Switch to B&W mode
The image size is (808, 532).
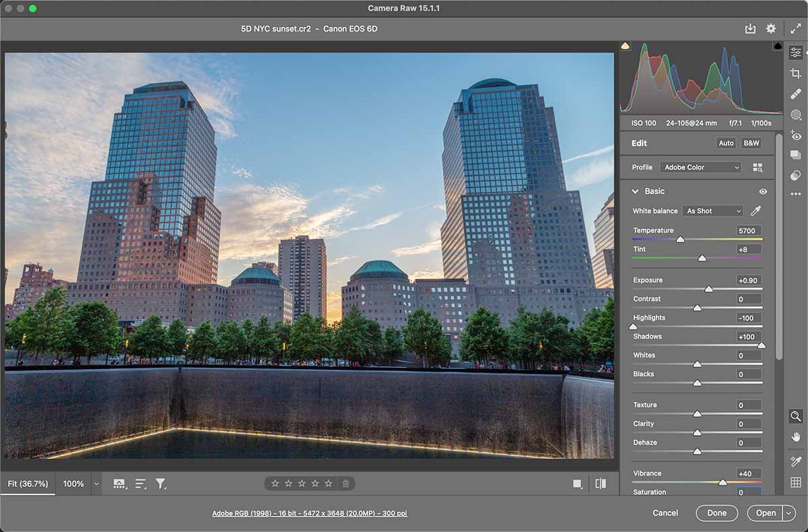[x=751, y=143]
